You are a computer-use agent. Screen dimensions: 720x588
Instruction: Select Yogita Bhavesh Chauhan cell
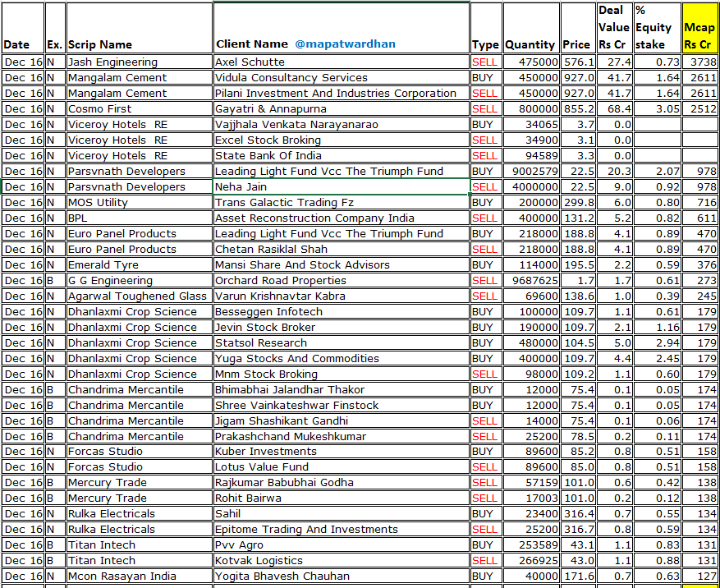[x=342, y=577]
